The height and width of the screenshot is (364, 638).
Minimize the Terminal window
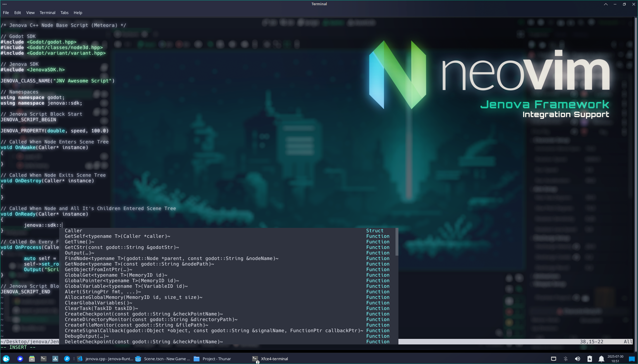615,4
